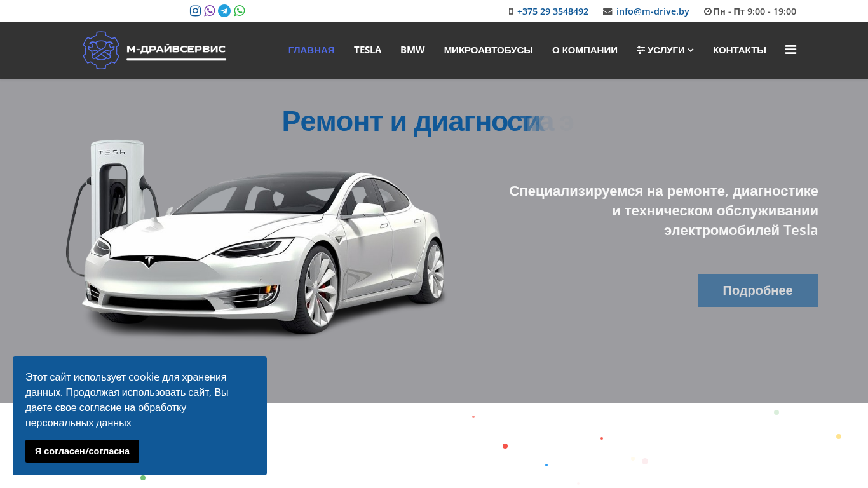Click the Подробнее button
This screenshot has width=868, height=488.
point(757,290)
